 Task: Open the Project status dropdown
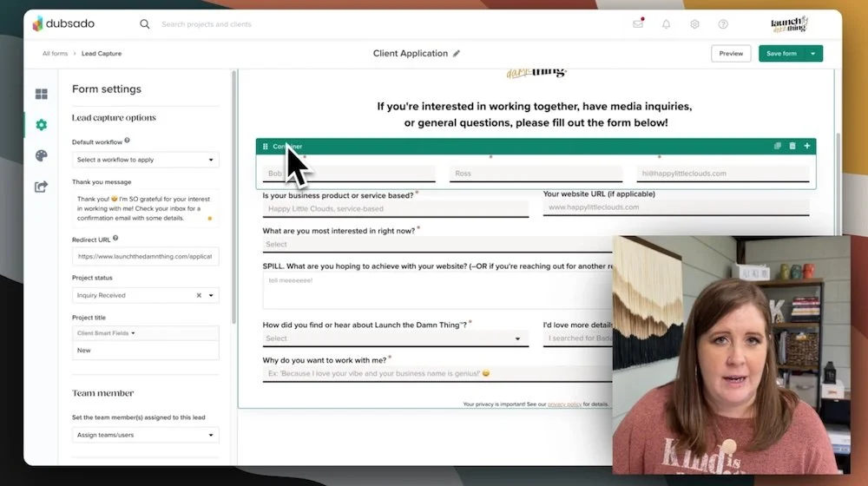[211, 296]
